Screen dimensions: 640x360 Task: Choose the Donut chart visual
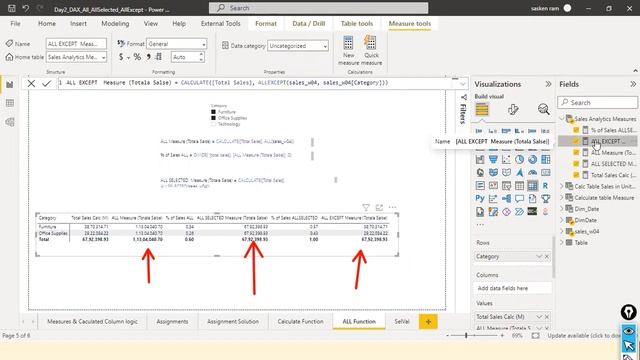tap(532, 159)
